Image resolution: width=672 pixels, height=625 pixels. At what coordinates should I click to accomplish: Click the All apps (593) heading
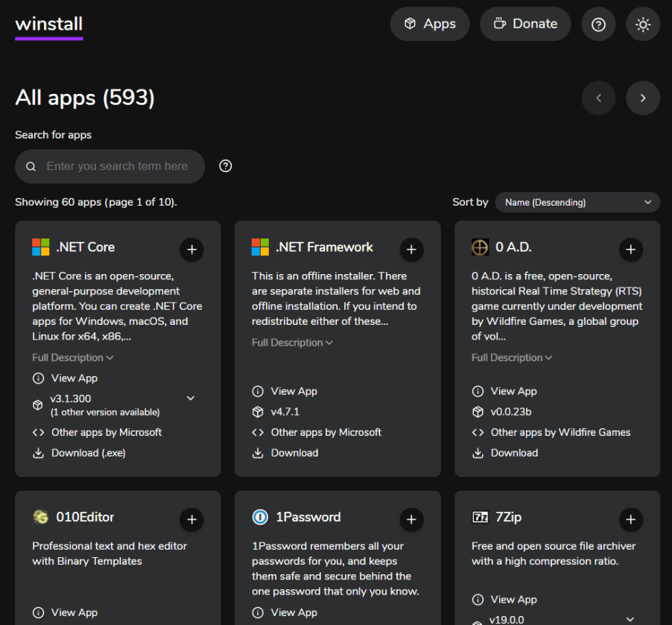(x=85, y=98)
